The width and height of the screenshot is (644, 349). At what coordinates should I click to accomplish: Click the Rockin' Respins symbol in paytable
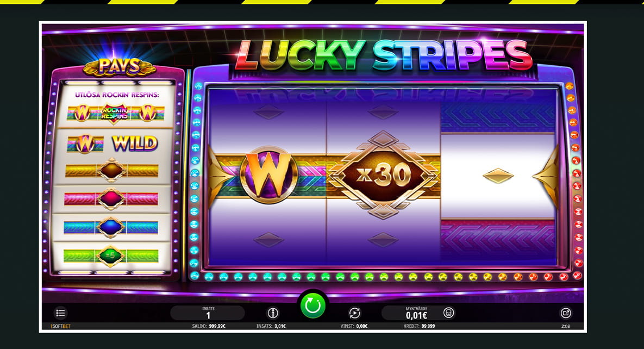pyautogui.click(x=115, y=113)
